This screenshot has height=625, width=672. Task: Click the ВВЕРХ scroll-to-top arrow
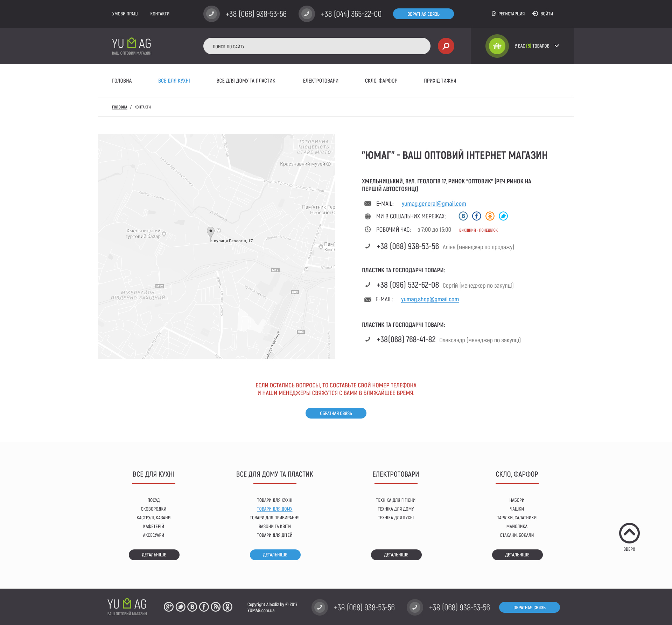pos(629,533)
